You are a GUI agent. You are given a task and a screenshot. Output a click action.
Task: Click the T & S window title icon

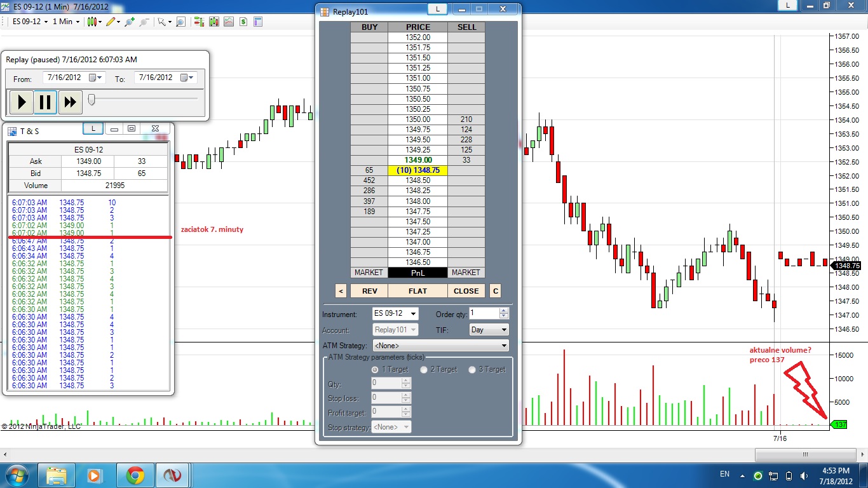pyautogui.click(x=12, y=132)
